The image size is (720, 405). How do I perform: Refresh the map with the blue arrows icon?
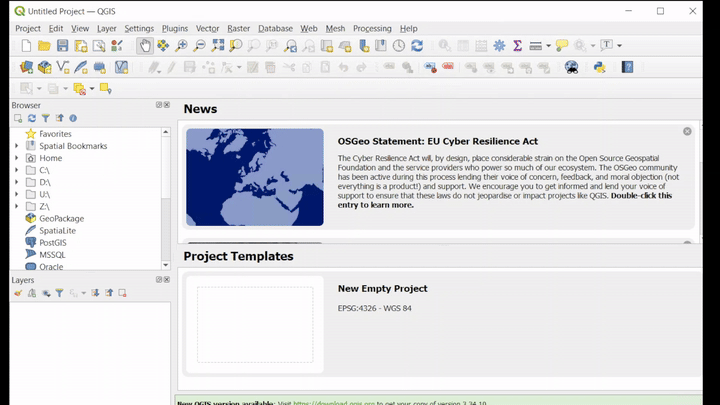click(x=417, y=45)
